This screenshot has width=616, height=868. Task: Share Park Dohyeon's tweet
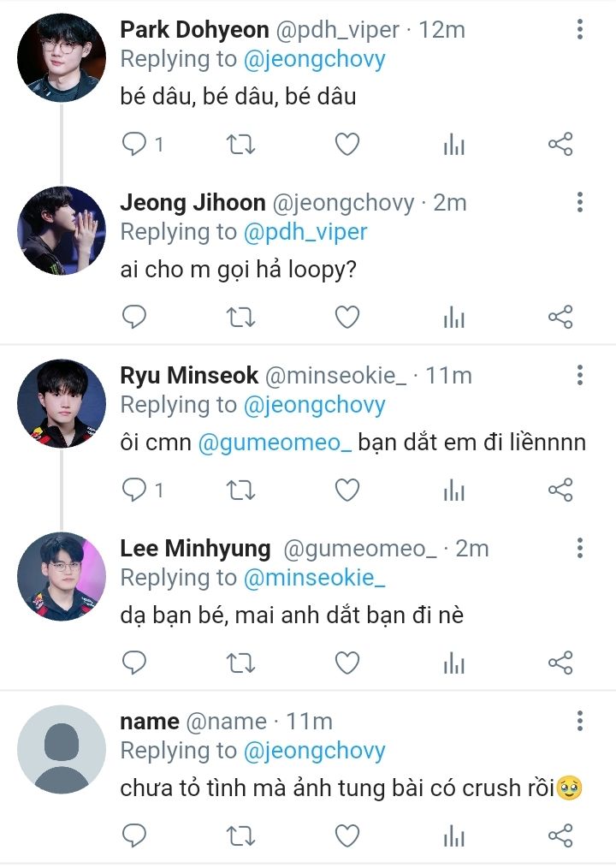(x=560, y=145)
